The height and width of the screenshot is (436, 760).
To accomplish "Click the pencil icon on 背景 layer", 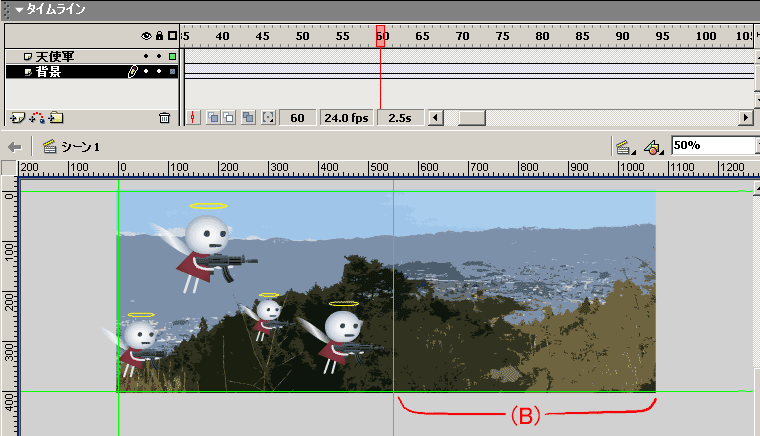I will [x=132, y=72].
